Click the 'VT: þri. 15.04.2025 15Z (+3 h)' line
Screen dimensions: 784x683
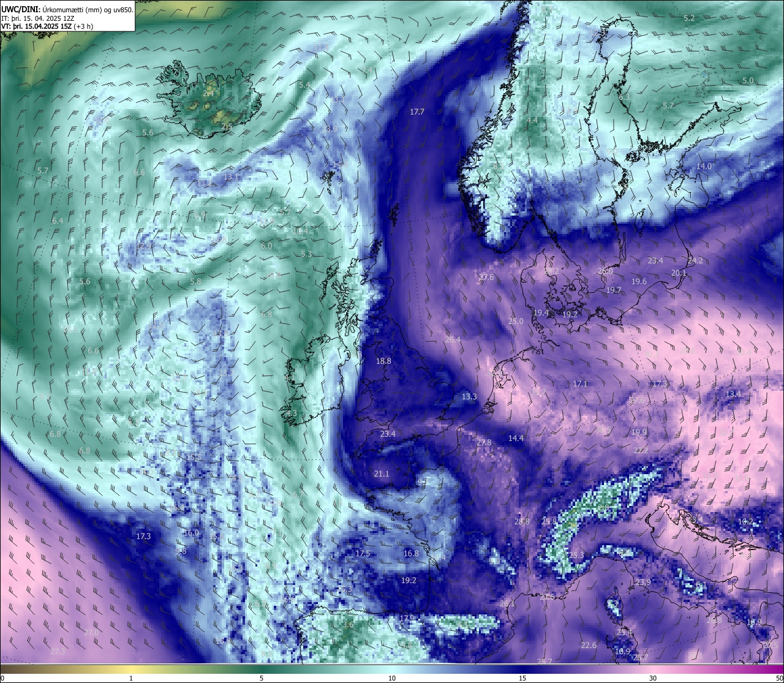point(47,26)
